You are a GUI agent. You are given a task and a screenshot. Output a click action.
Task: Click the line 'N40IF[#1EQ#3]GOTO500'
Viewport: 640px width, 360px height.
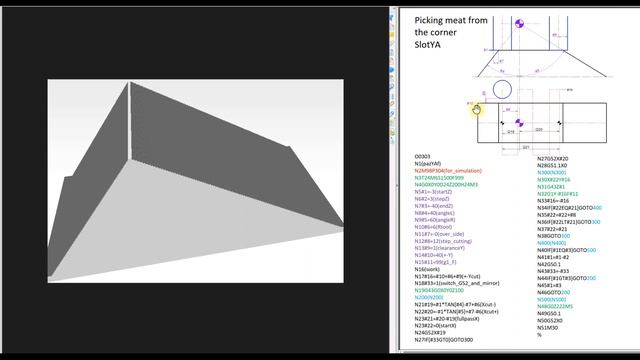[567, 250]
